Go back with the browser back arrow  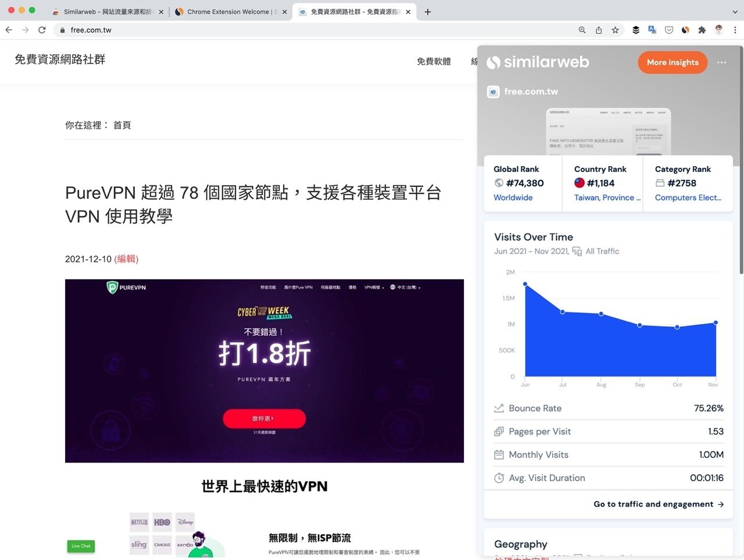(9, 30)
